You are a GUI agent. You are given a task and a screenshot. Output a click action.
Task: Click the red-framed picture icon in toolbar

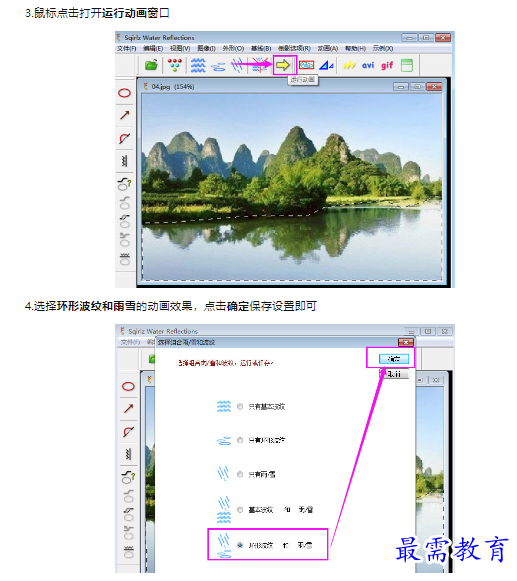click(x=306, y=65)
